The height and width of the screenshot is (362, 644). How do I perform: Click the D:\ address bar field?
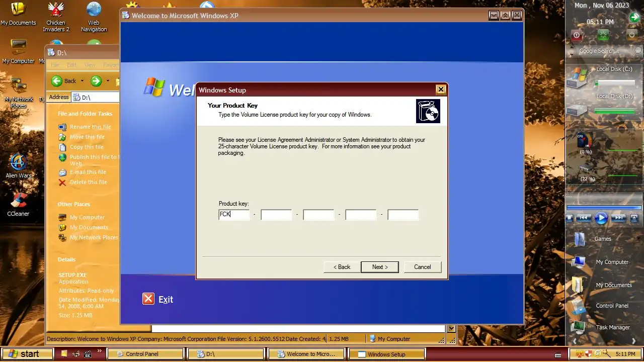(96, 97)
